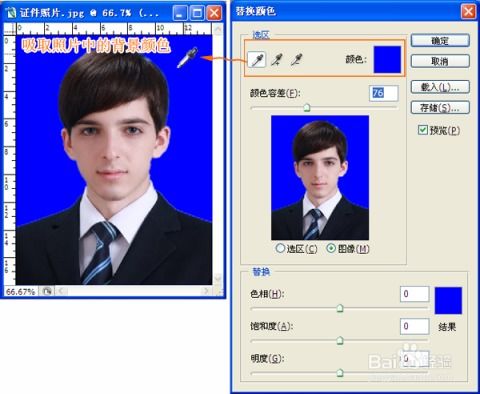This screenshot has height=394, width=480.
Task: Select the 选区(C) radio button
Action: [x=280, y=248]
